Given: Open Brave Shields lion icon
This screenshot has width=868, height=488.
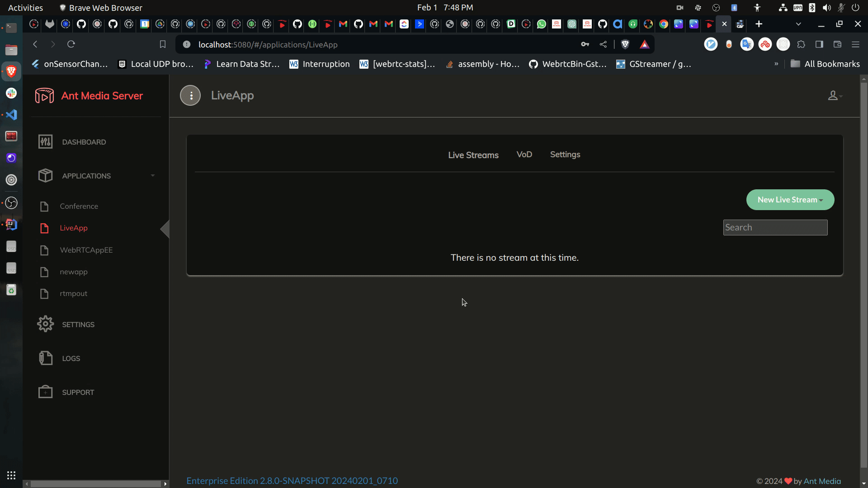Looking at the screenshot, I should coord(625,44).
